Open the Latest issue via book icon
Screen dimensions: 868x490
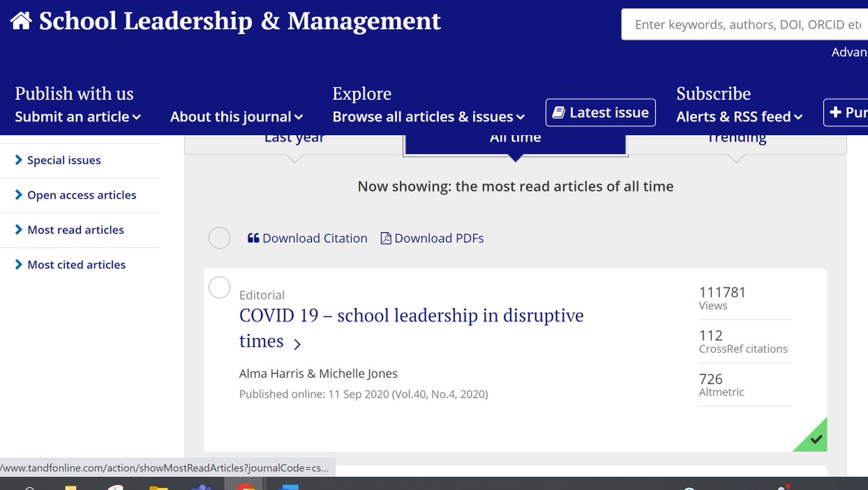click(561, 112)
